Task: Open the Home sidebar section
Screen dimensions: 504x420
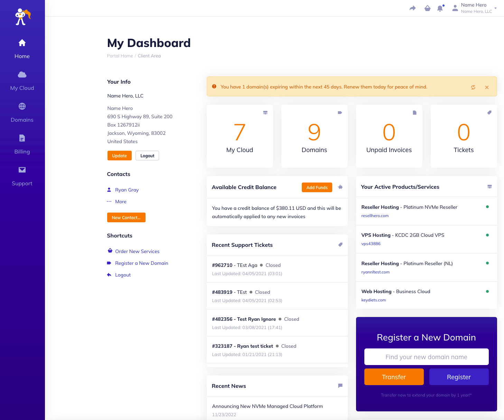Action: coord(22,49)
